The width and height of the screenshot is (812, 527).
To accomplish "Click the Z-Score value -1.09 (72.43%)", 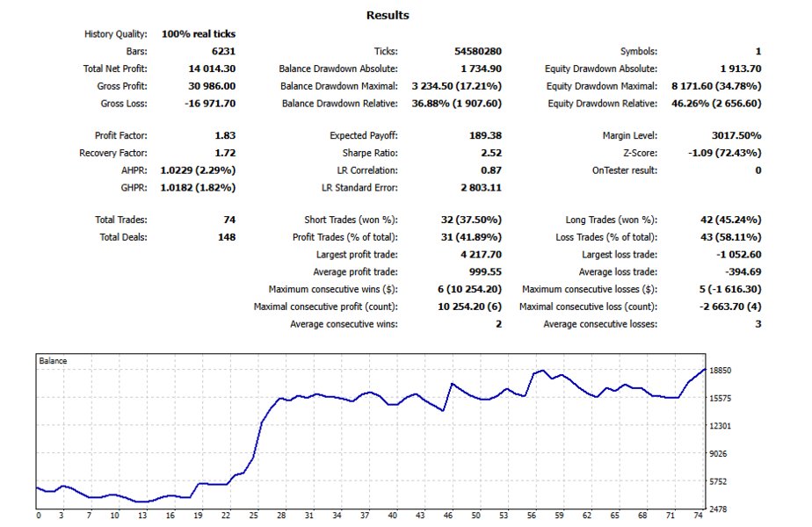I will point(724,153).
